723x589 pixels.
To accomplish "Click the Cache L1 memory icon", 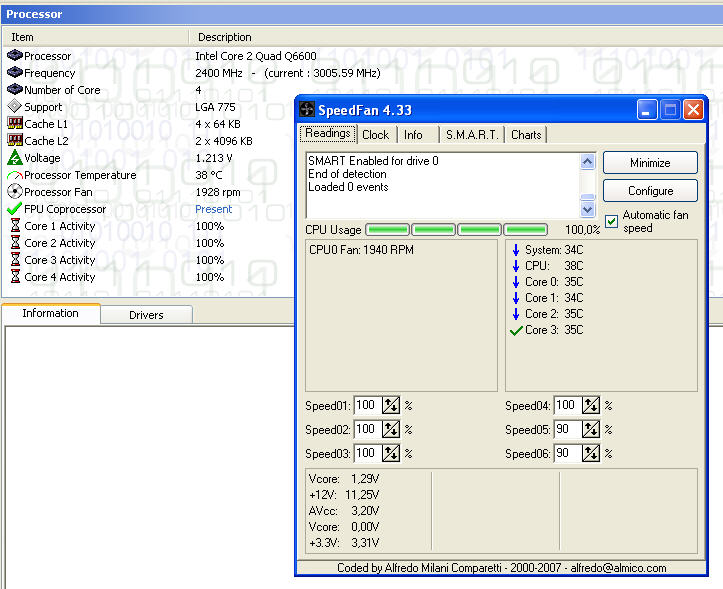I will 15,123.
